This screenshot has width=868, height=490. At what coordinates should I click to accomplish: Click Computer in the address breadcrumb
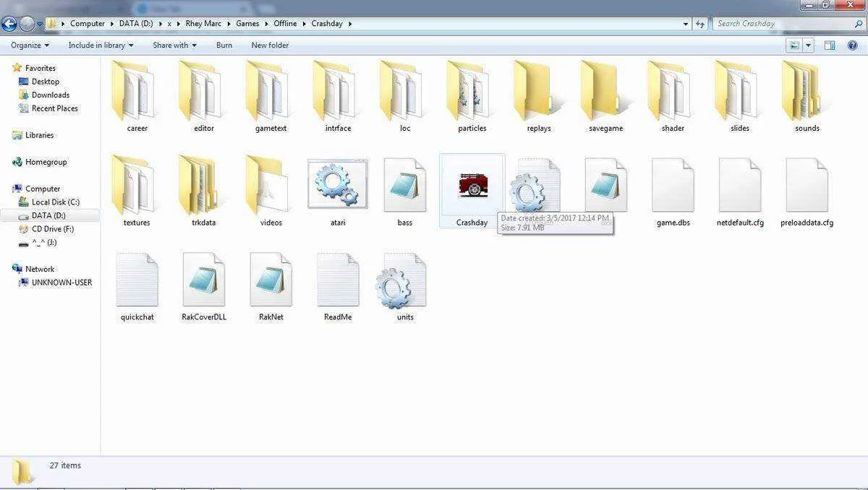[88, 23]
